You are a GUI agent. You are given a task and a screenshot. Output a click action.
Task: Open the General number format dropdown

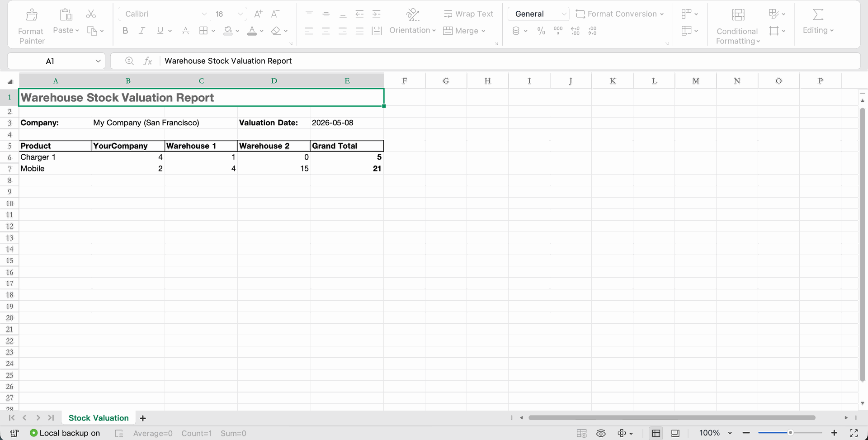[x=538, y=14]
